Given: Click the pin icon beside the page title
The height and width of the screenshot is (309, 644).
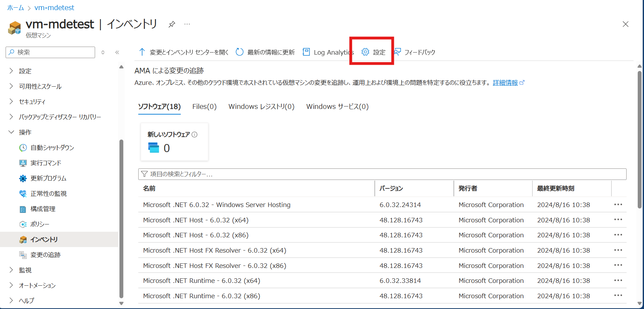Looking at the screenshot, I should [x=172, y=24].
